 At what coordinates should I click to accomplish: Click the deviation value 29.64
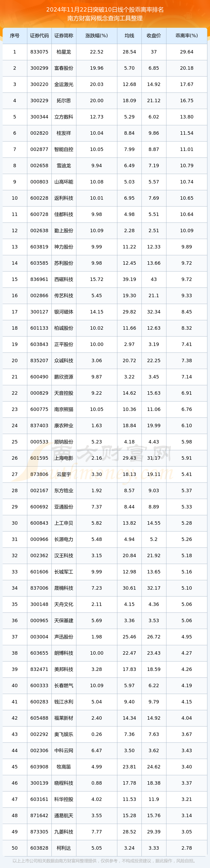[x=187, y=52]
